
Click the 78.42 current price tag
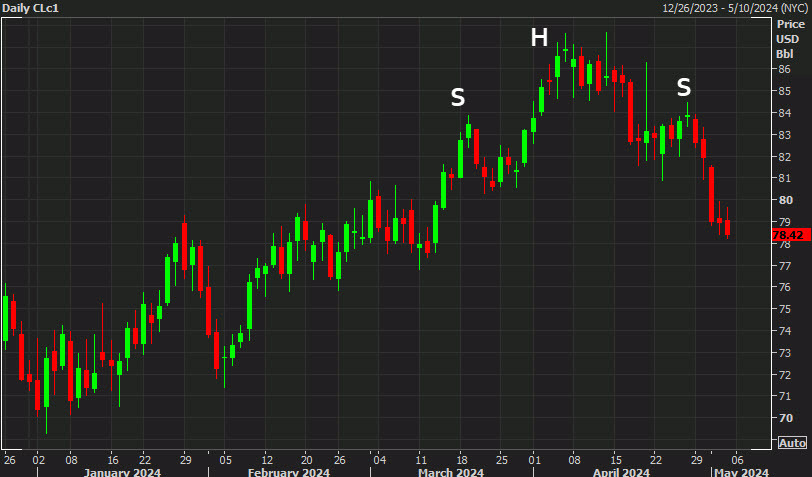[x=789, y=235]
